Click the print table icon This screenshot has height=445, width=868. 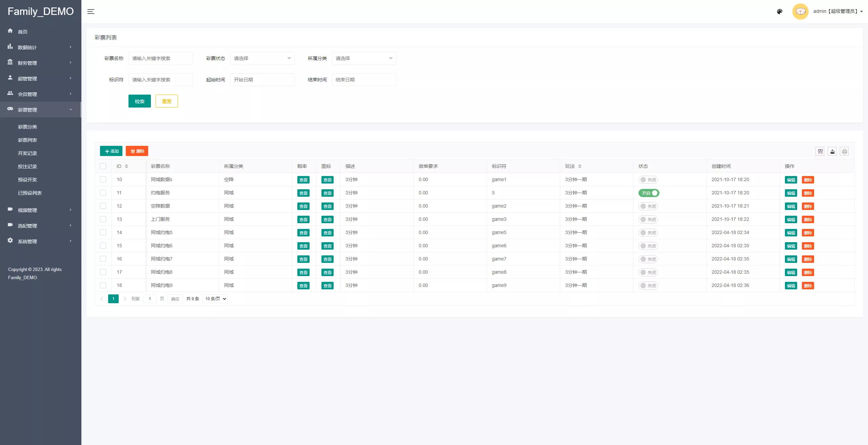pos(844,151)
